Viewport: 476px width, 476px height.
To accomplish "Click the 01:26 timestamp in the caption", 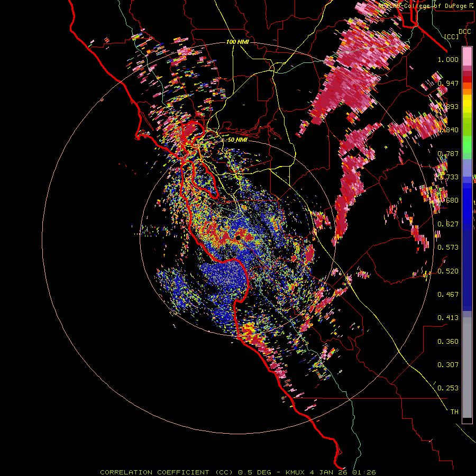I will pyautogui.click(x=364, y=472).
